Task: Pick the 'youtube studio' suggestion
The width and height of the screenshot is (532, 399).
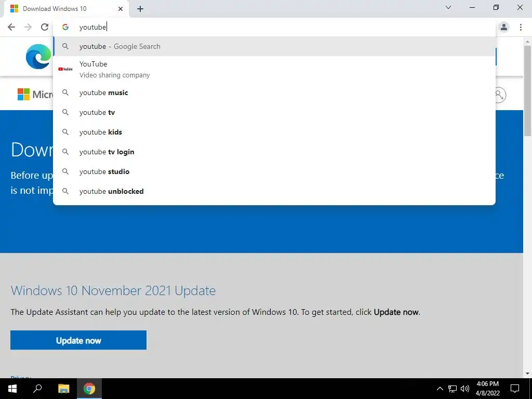Action: point(274,171)
